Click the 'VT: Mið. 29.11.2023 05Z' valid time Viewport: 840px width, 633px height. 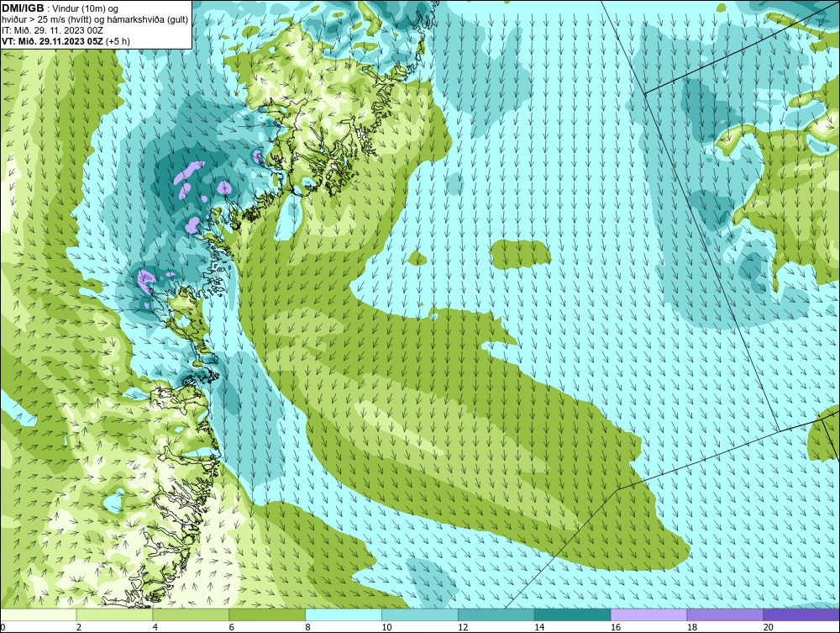pyautogui.click(x=52, y=40)
